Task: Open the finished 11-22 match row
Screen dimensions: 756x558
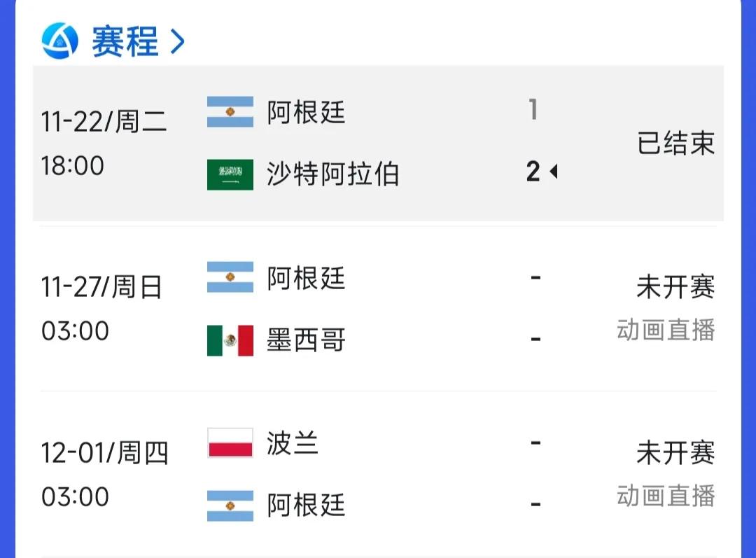Action: tap(378, 144)
